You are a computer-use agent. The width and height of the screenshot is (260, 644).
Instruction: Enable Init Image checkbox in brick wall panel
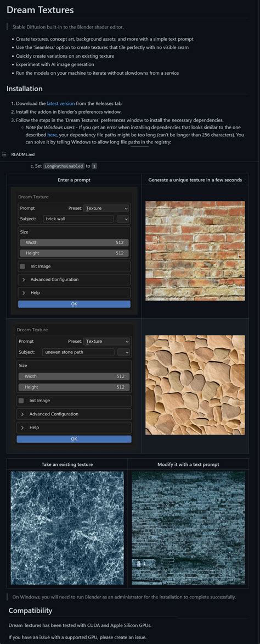tap(22, 267)
